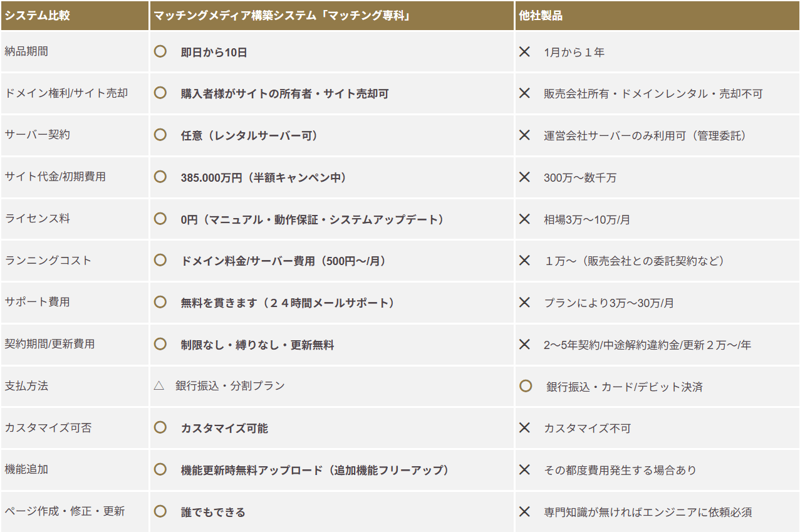Click the マッチング専科 column header
The height and width of the screenshot is (532, 800).
pyautogui.click(x=281, y=16)
